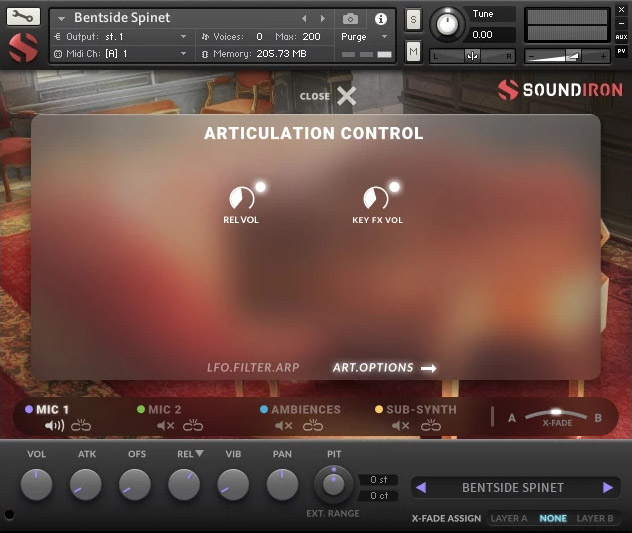Click the left arrow next to BENTSIDE SPINET
This screenshot has height=533, width=632.
421,488
